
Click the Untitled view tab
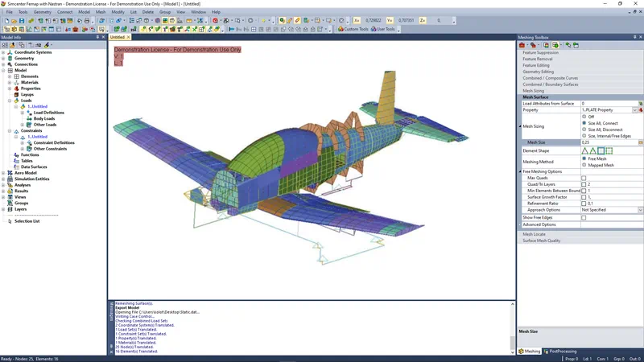point(117,37)
